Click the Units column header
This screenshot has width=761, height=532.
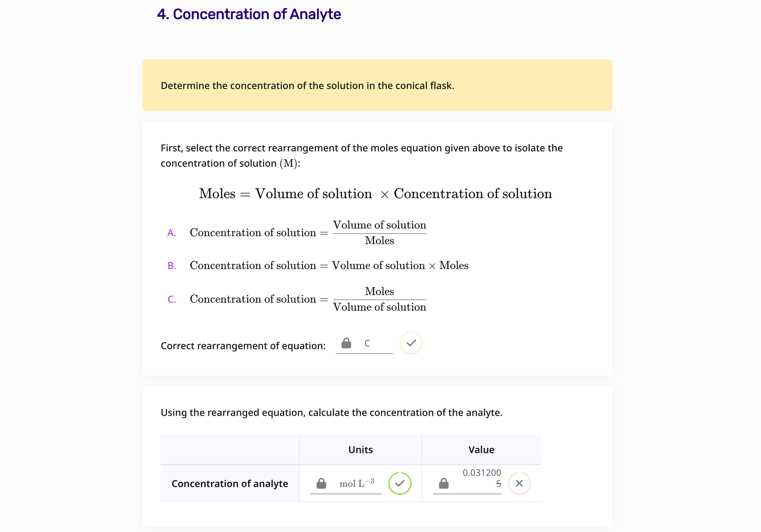[x=360, y=449]
